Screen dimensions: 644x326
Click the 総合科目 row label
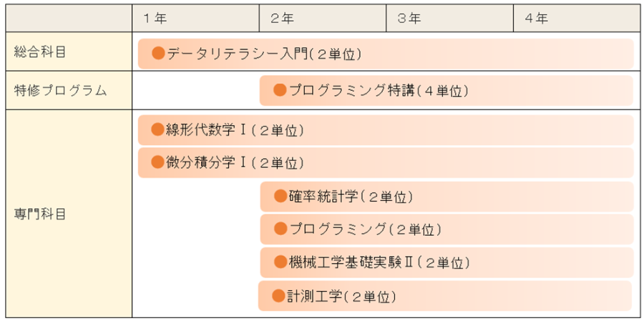coord(40,52)
